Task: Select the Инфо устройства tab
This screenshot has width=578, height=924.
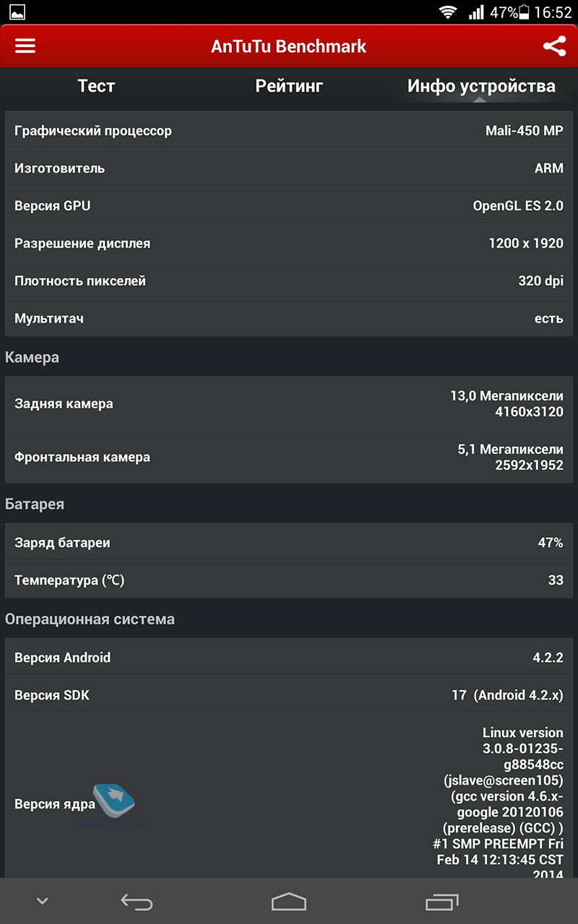Action: tap(481, 87)
